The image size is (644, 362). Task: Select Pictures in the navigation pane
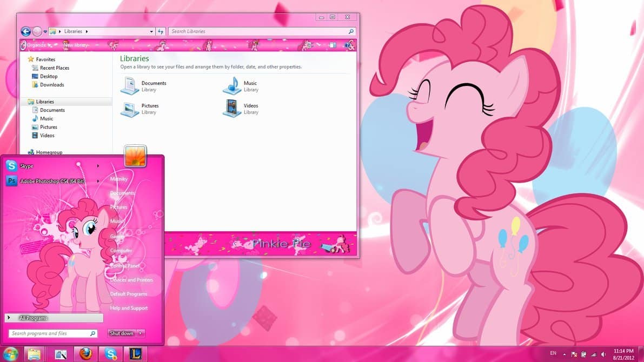pyautogui.click(x=48, y=127)
